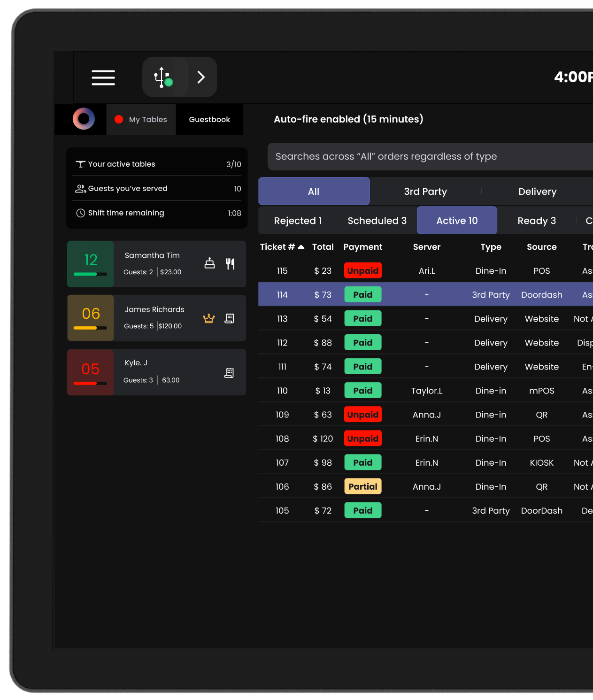Show Rejected 1 orders

pos(298,221)
